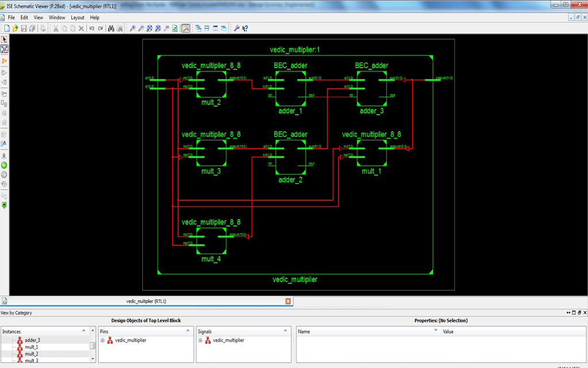Click the Save floppy disk icon
588x368 pixels.
pyautogui.click(x=24, y=28)
